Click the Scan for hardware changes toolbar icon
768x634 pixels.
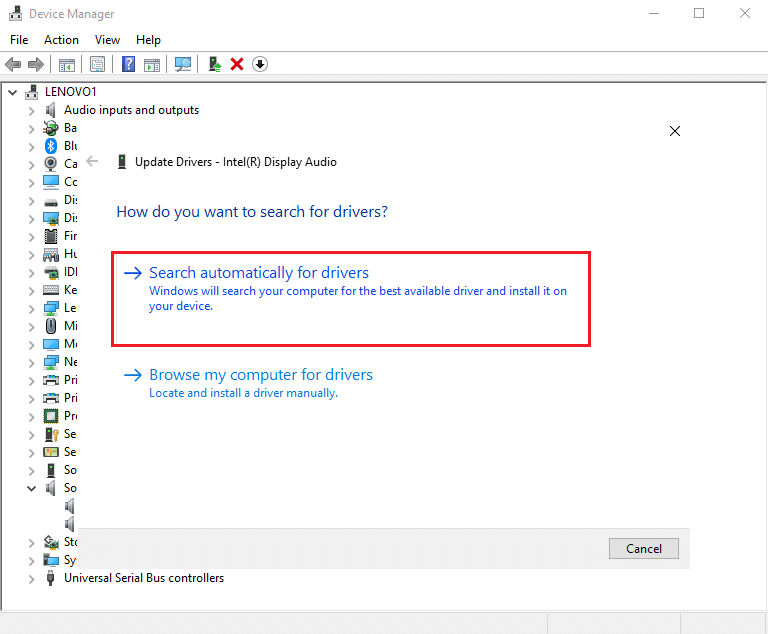(183, 64)
